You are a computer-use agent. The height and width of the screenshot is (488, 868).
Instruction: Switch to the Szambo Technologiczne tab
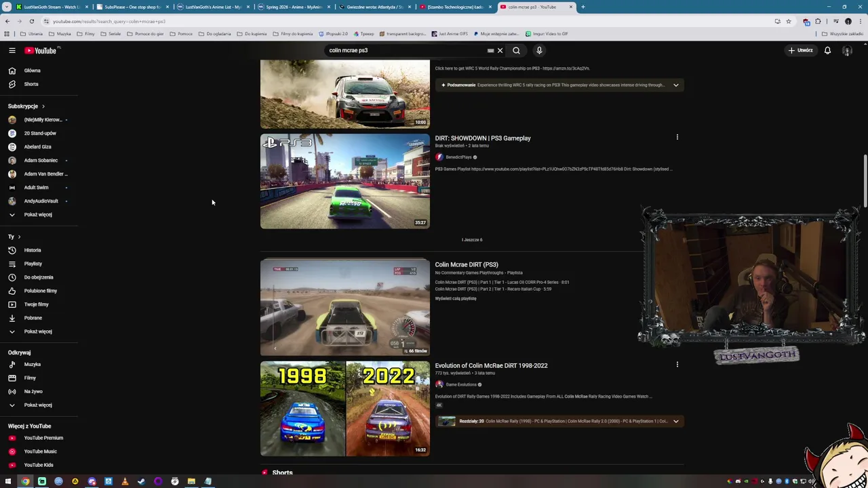tap(455, 7)
